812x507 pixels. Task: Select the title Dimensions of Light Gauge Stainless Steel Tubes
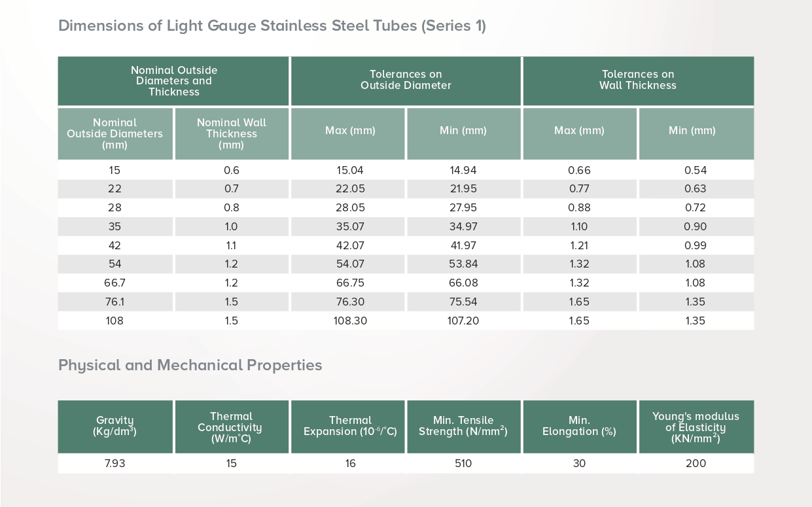point(272,26)
